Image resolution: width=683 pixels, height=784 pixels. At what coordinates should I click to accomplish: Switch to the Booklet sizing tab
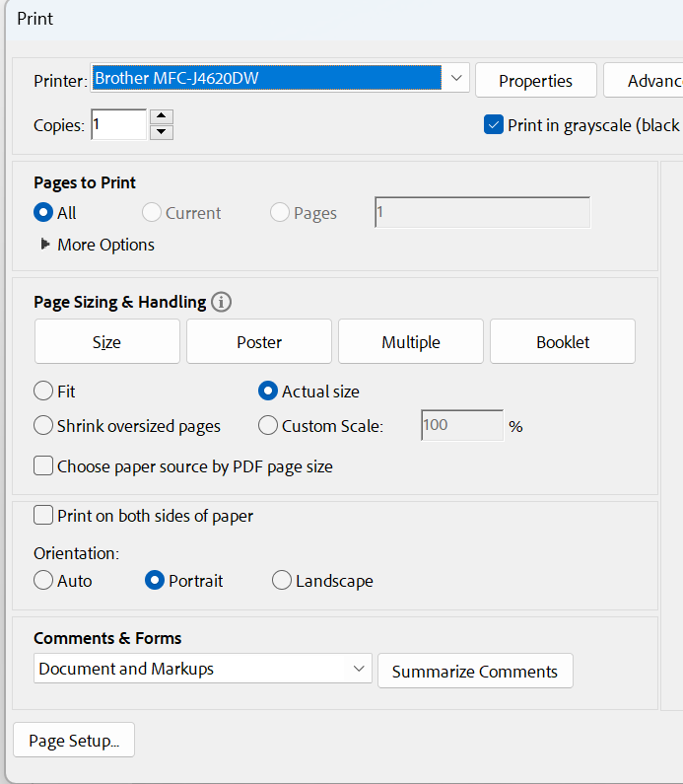(x=563, y=342)
